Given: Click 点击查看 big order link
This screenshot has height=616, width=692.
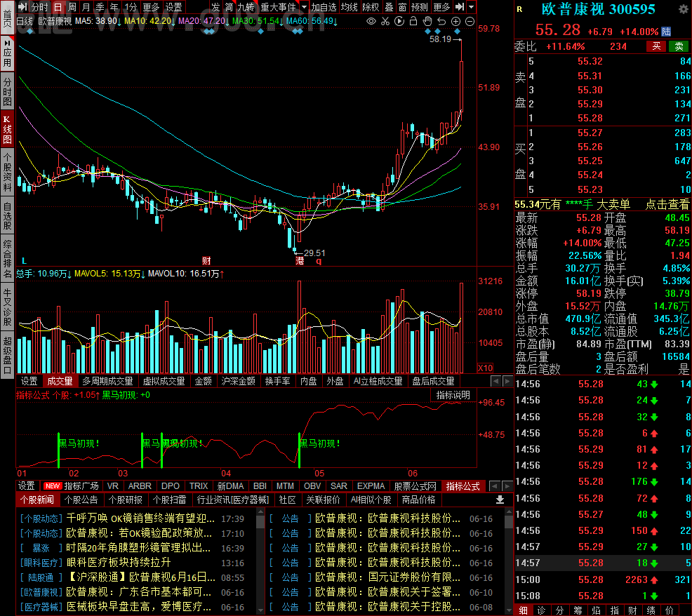Looking at the screenshot, I should (x=667, y=204).
